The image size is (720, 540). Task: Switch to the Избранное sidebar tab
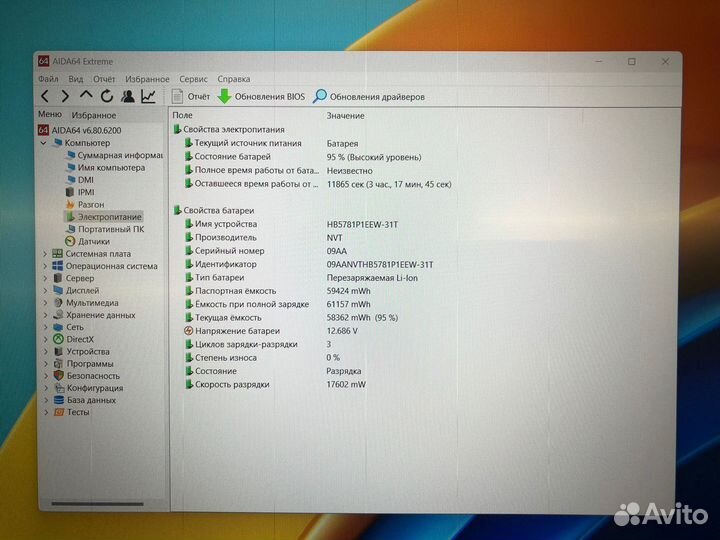click(x=93, y=115)
